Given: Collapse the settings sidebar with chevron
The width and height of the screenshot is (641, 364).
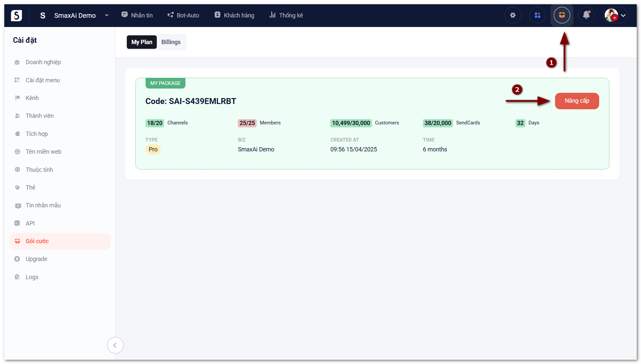Looking at the screenshot, I should (x=115, y=345).
